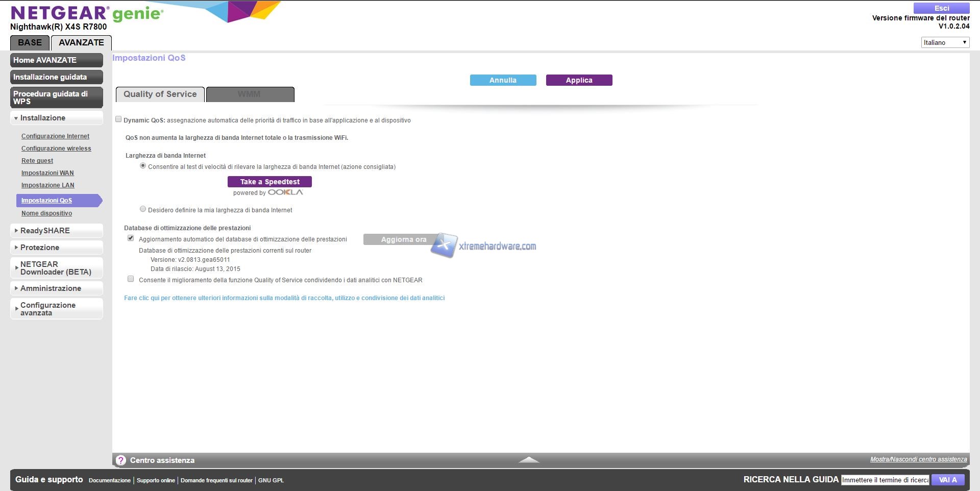This screenshot has width=980, height=491.
Task: Expand the Protezione menu section
Action: (x=56, y=248)
